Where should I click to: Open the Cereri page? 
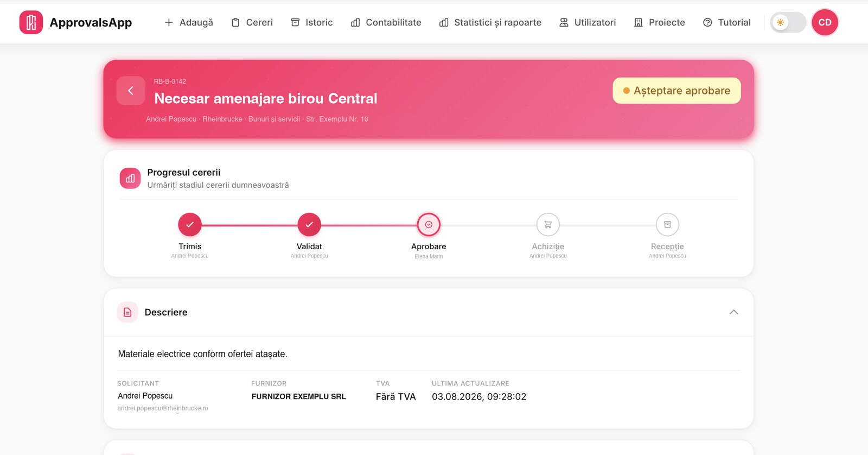[252, 22]
